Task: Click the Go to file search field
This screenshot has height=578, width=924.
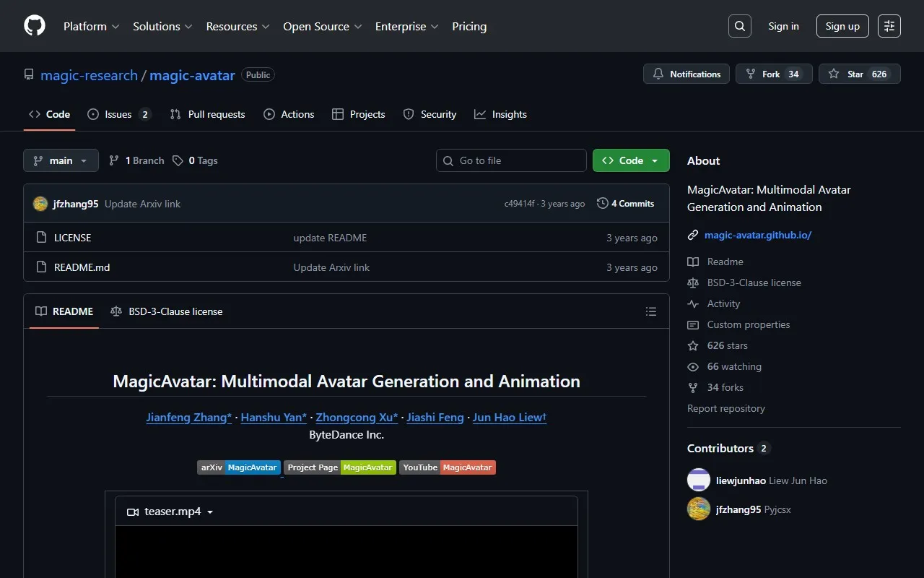Action: point(511,160)
